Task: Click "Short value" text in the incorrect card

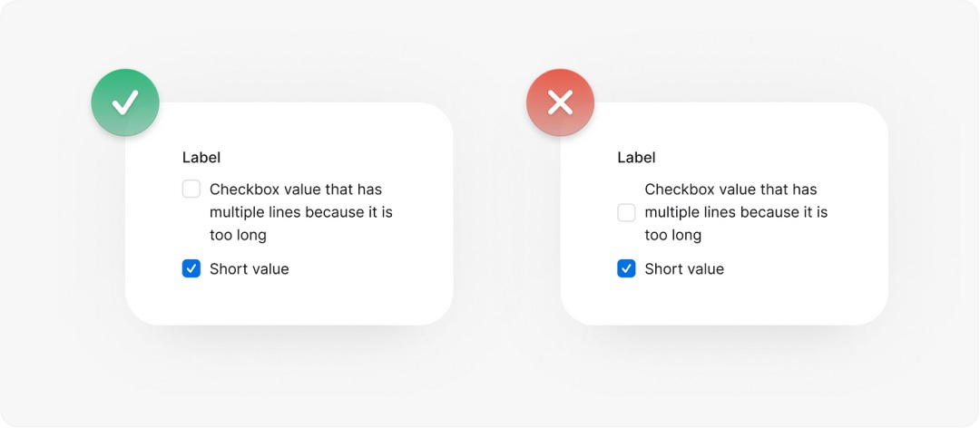Action: (684, 269)
